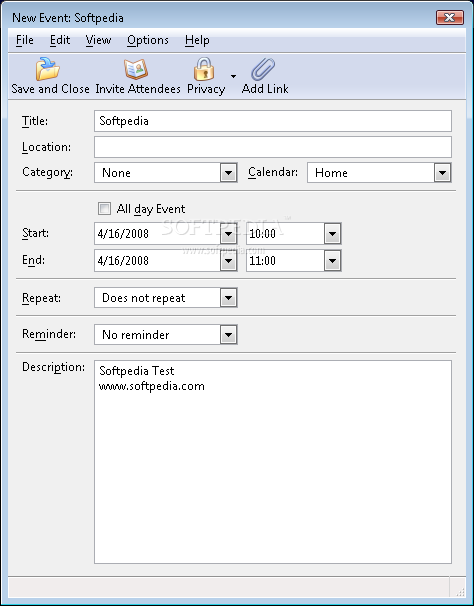
Task: Click in the Title field containing Softpedia
Action: 273,121
